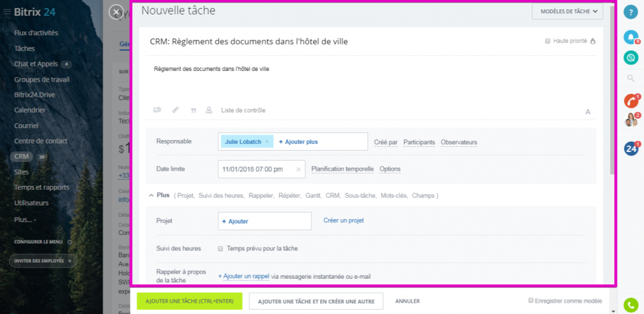The width and height of the screenshot is (644, 314).
Task: Click Liste de contrôle in the editor toolbar
Action: pos(243,111)
